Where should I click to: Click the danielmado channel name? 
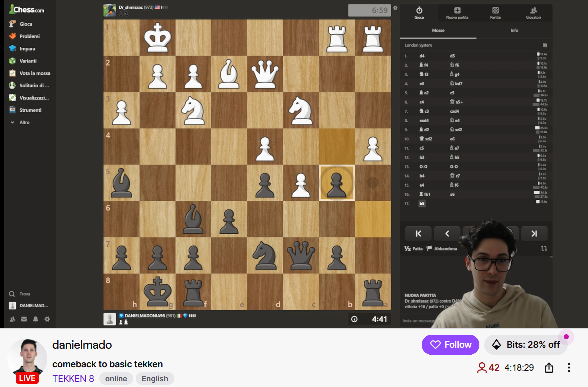click(82, 345)
